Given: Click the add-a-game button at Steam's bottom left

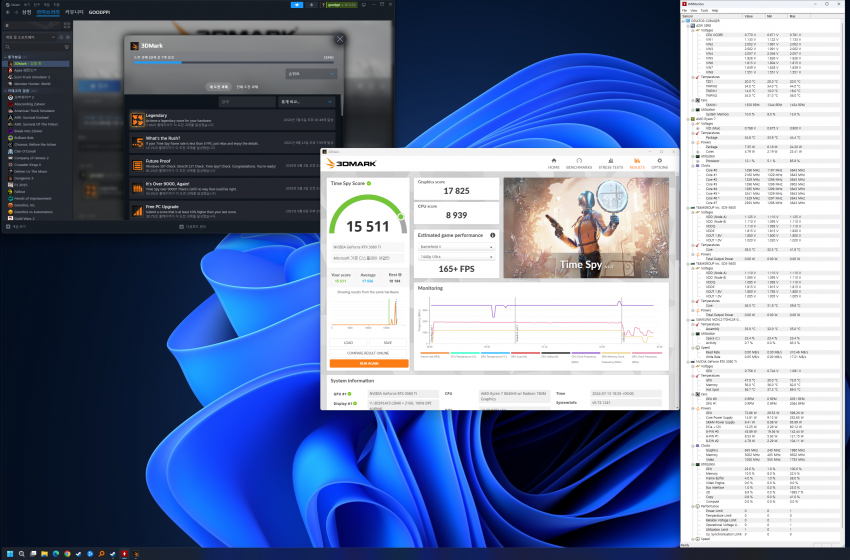Looking at the screenshot, I should click(x=16, y=227).
